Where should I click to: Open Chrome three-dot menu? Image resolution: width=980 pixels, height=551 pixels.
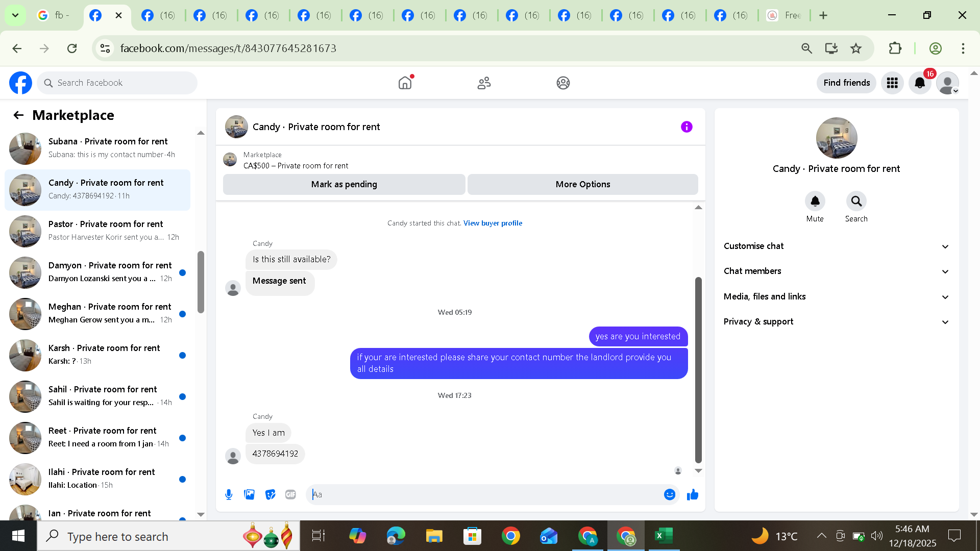(963, 48)
